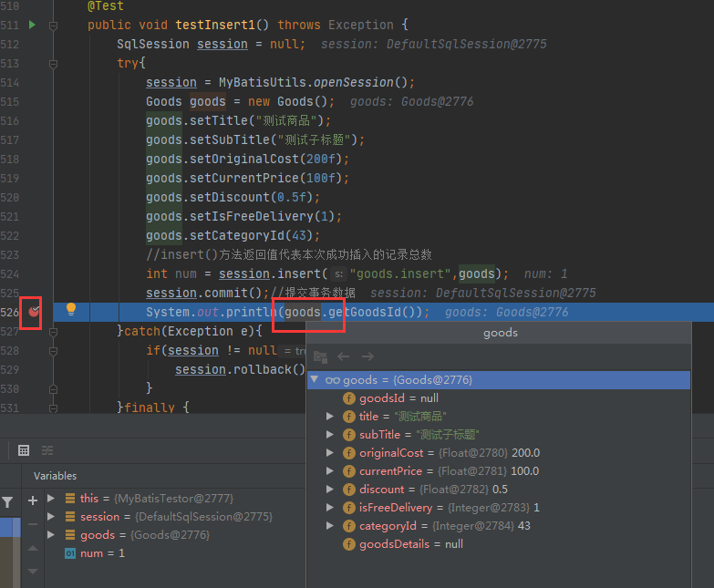Click the inline hint 'session: DefaultSqlSession@2775' on line 512
Screen dimensions: 714x588
433,44
